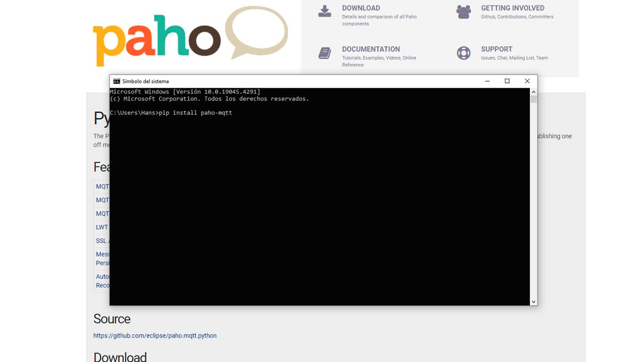Click the Support lifebuoy icon

pos(463,53)
